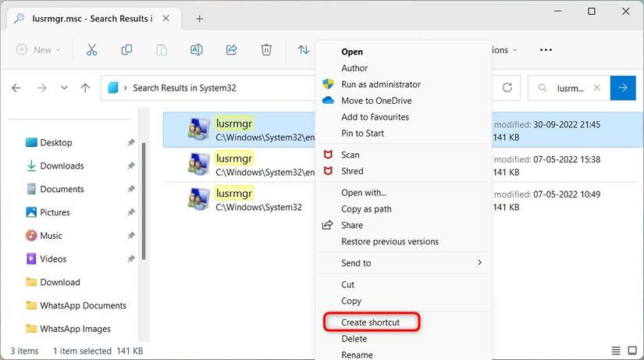Click the Delete trash bin toolbar icon

(266, 50)
